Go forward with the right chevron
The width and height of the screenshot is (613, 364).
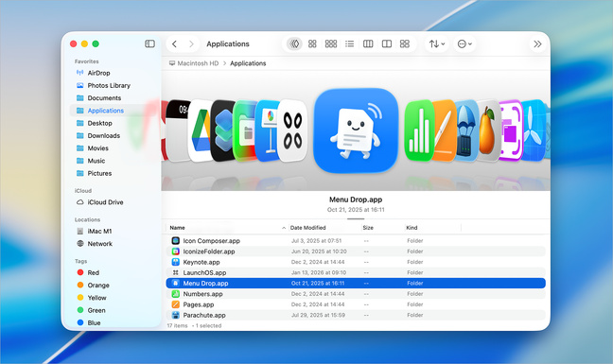click(191, 43)
